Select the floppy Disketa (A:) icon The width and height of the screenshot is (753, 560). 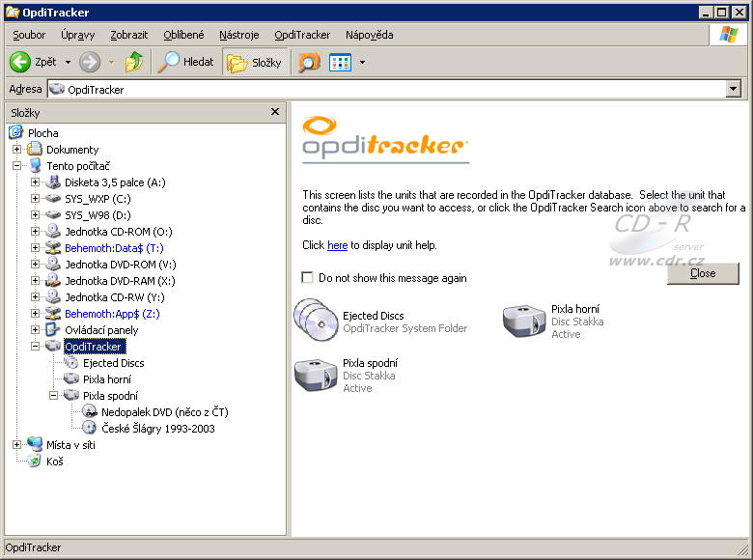coord(53,182)
